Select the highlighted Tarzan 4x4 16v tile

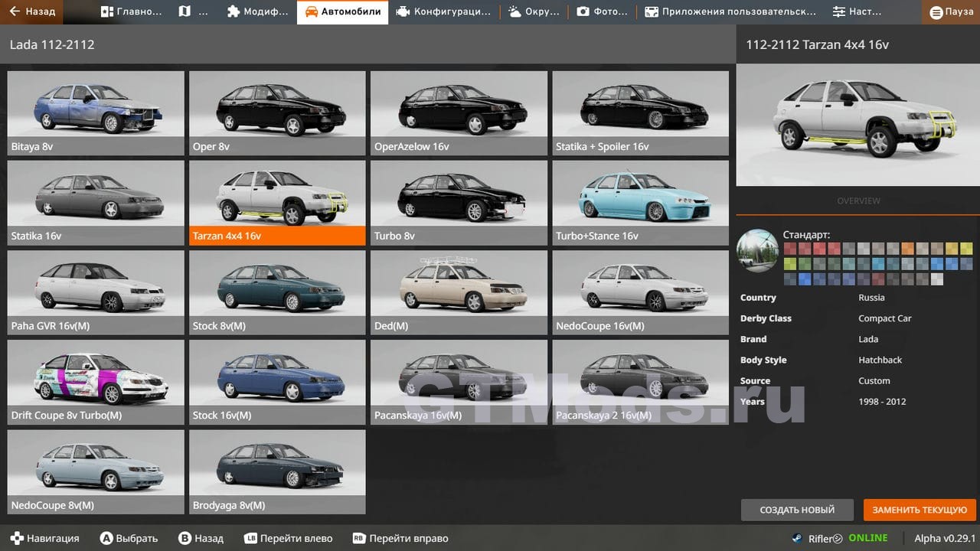pyautogui.click(x=277, y=203)
